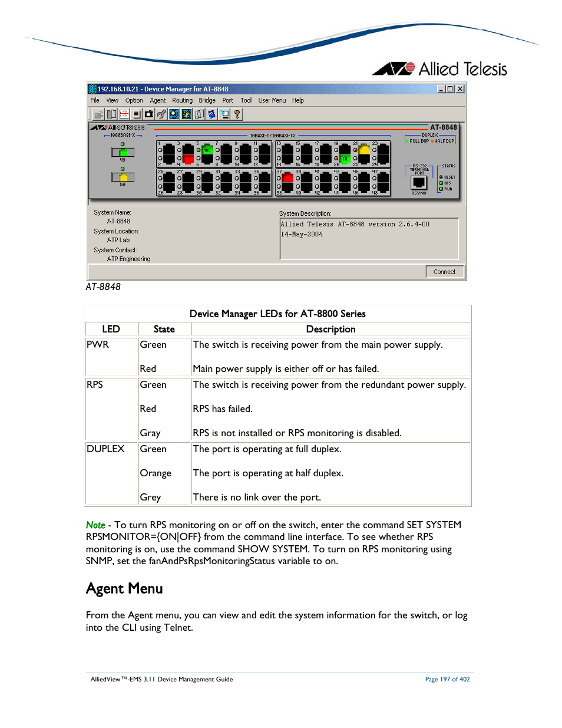Click the red-line split view toolbar icon
The image size is (562, 728).
point(124,114)
